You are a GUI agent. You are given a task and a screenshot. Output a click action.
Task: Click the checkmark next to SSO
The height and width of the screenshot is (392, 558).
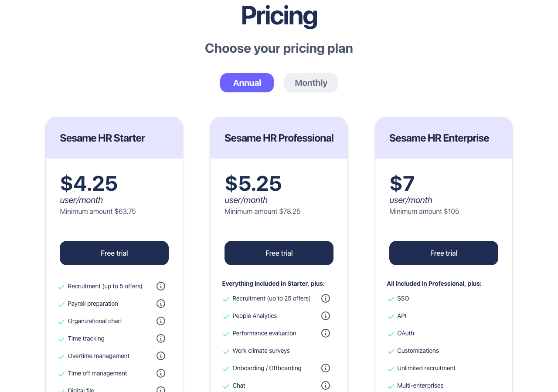390,299
